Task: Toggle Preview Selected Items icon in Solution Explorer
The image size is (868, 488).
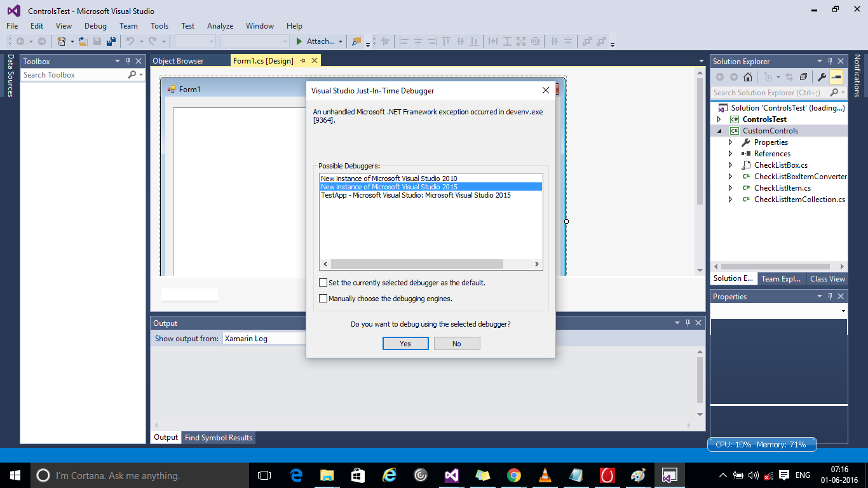Action: [836, 77]
